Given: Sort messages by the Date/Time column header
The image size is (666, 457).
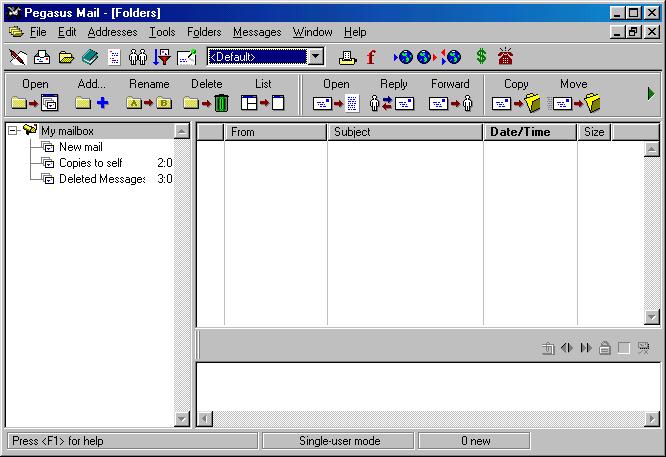Looking at the screenshot, I should pos(530,132).
